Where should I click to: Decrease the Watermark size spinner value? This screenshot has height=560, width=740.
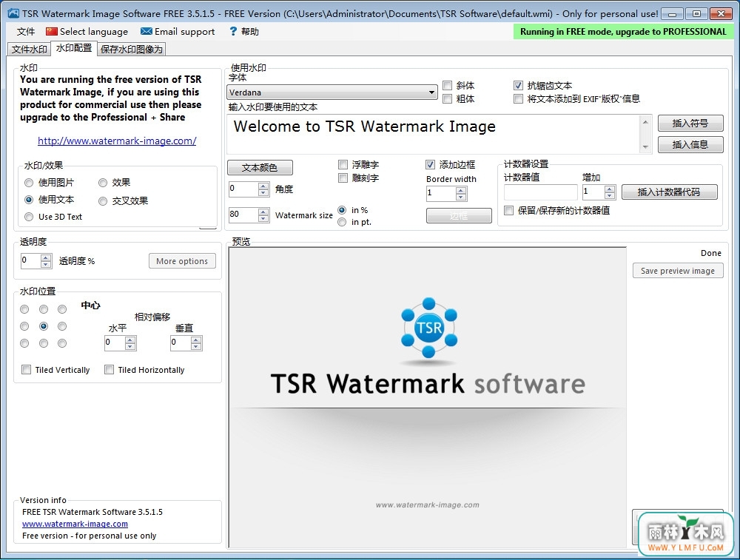click(263, 218)
